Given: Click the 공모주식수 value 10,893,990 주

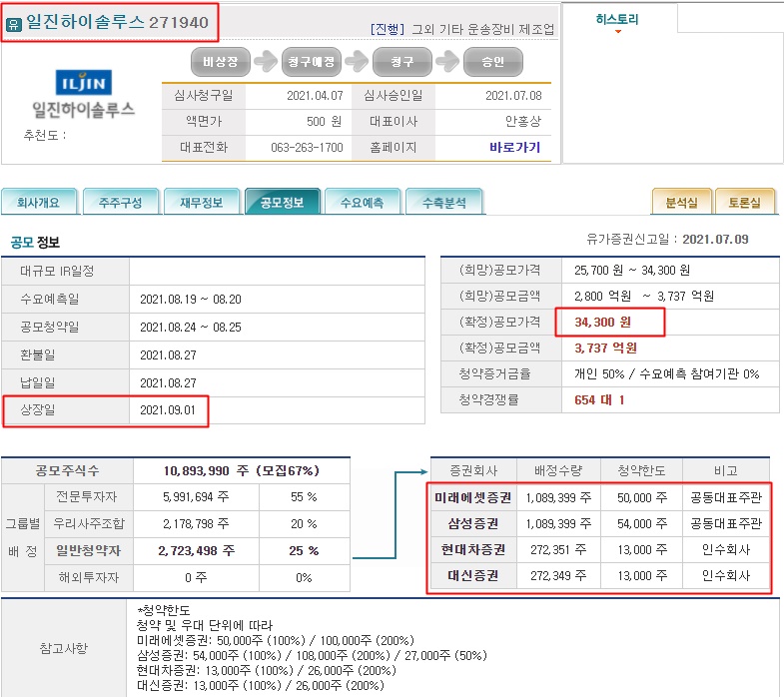Looking at the screenshot, I should [206, 470].
